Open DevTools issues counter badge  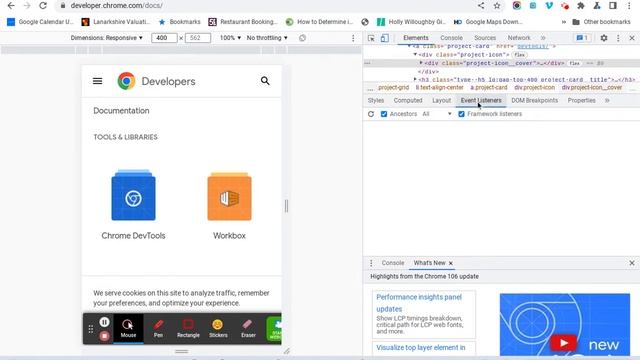click(x=582, y=38)
